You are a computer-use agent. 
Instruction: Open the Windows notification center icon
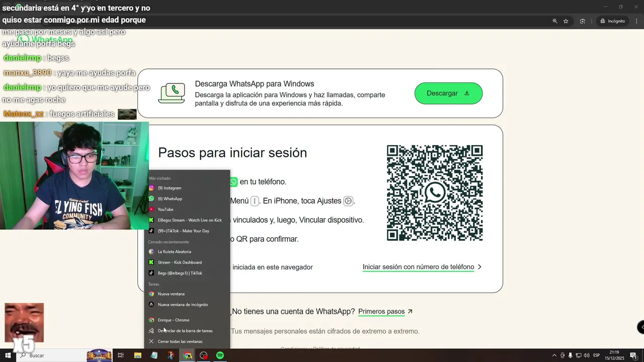633,355
